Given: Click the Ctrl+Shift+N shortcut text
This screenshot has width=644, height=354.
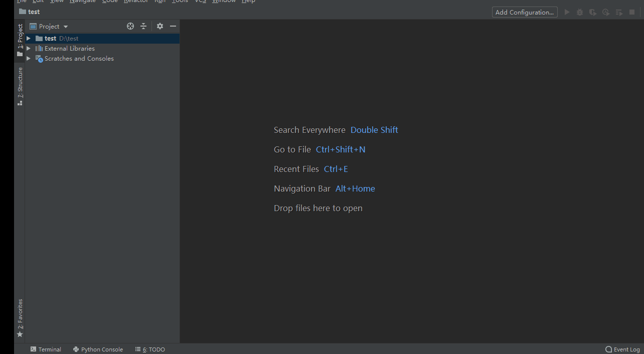Looking at the screenshot, I should pyautogui.click(x=341, y=149).
